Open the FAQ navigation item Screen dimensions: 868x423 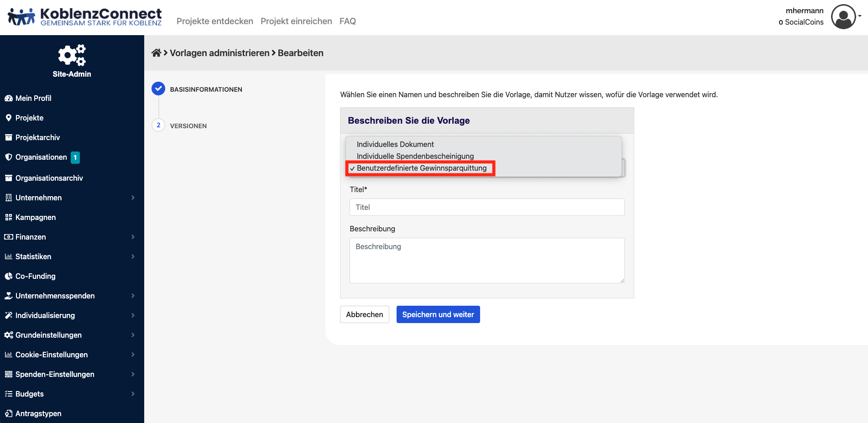(x=347, y=21)
